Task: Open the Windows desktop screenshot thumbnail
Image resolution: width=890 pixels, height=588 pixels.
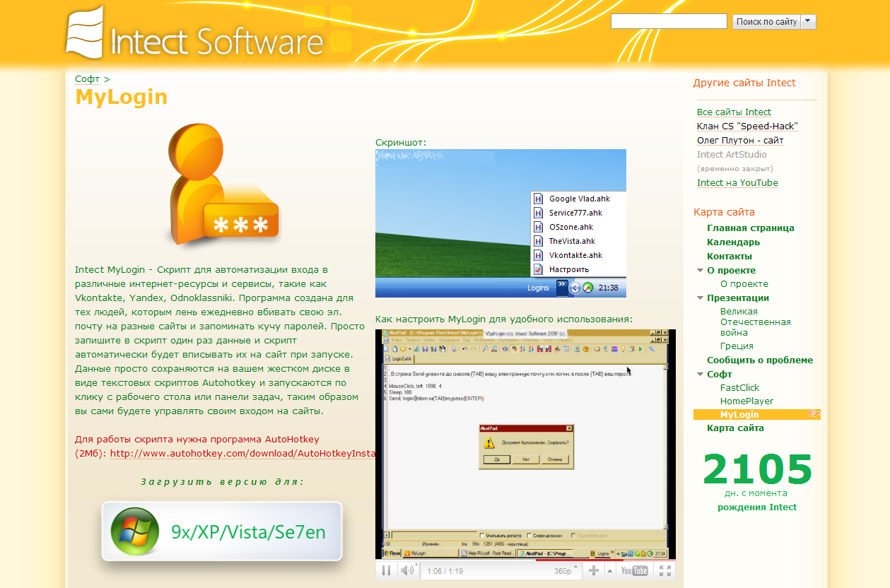Action: pos(500,223)
